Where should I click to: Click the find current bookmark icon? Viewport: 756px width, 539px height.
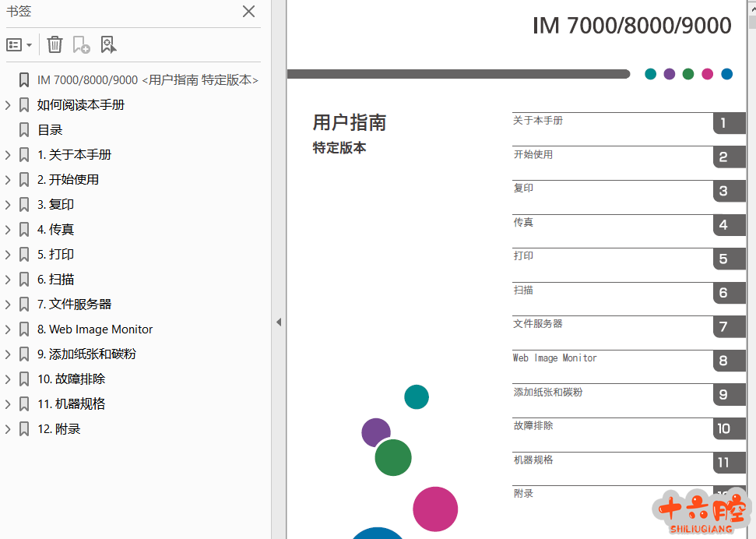108,44
